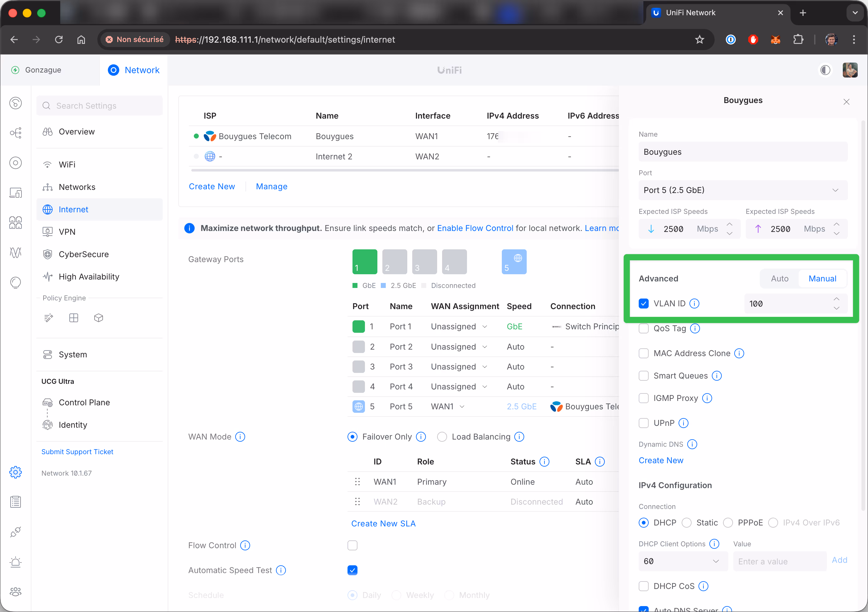Screen dimensions: 868x612
Task: Click the WAN Mode info icon
Action: (240, 436)
